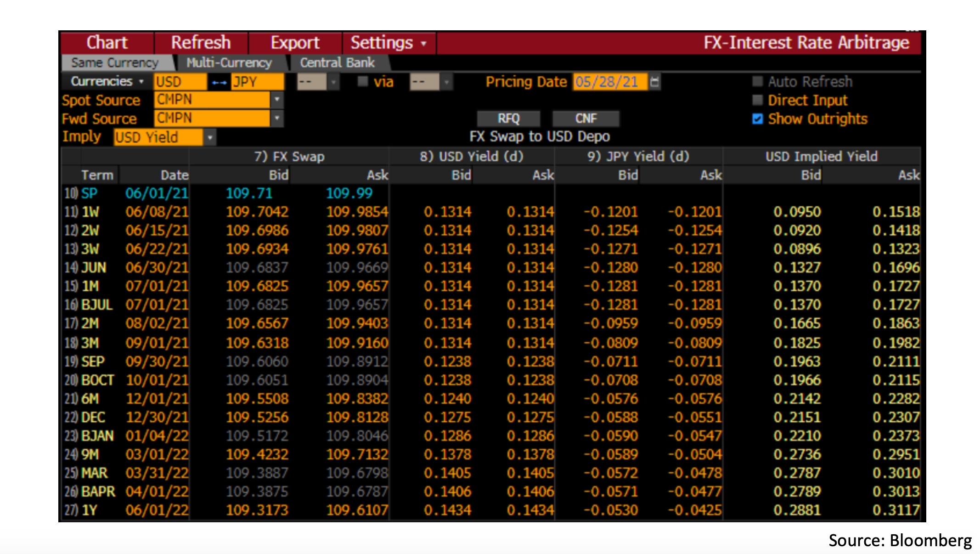
Task: Select the 1Y term row
Action: [x=89, y=510]
